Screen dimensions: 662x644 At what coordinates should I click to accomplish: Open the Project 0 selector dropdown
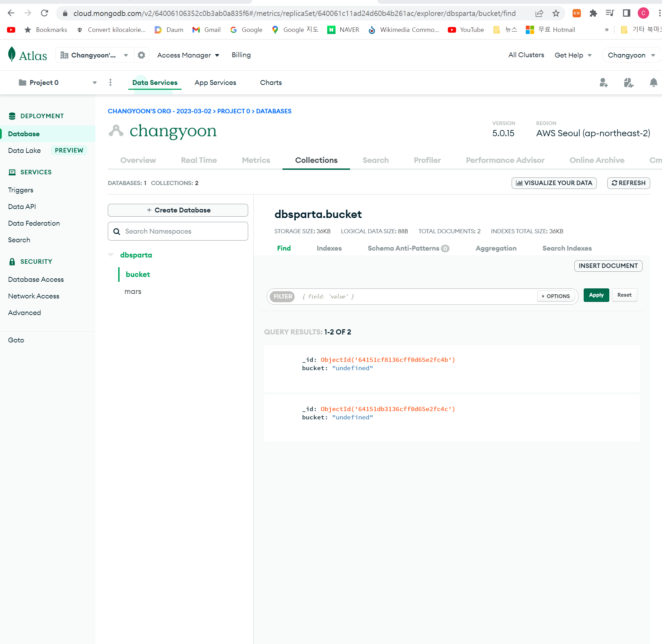coord(58,82)
